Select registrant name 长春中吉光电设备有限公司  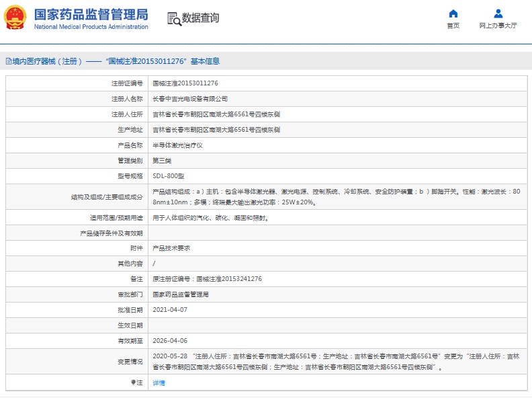pyautogui.click(x=190, y=99)
